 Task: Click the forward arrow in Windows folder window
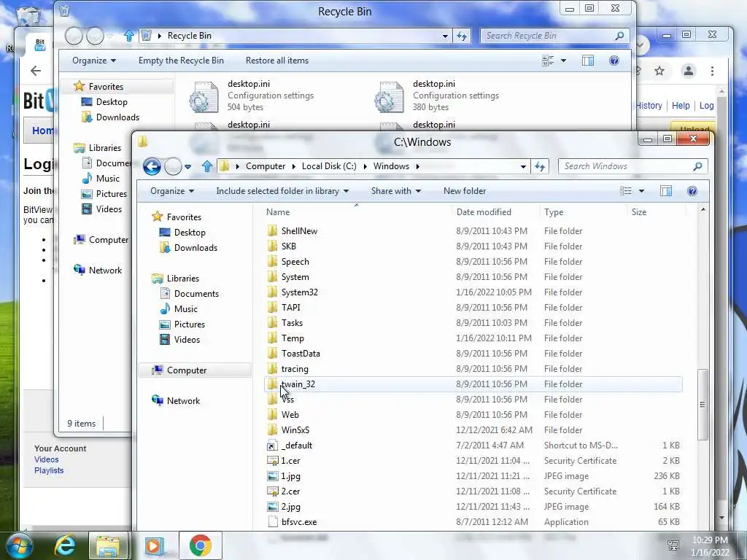coord(173,166)
